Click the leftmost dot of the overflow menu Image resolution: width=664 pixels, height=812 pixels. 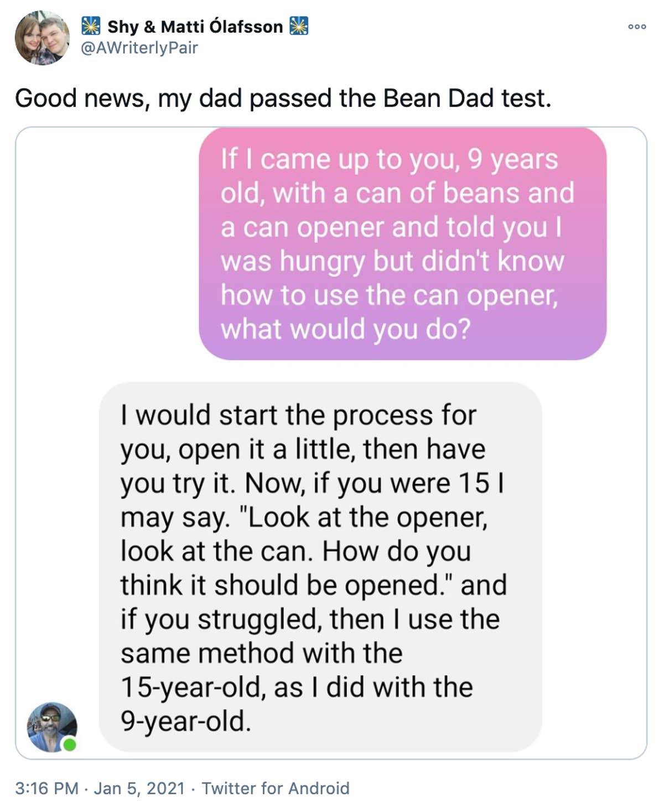630,26
